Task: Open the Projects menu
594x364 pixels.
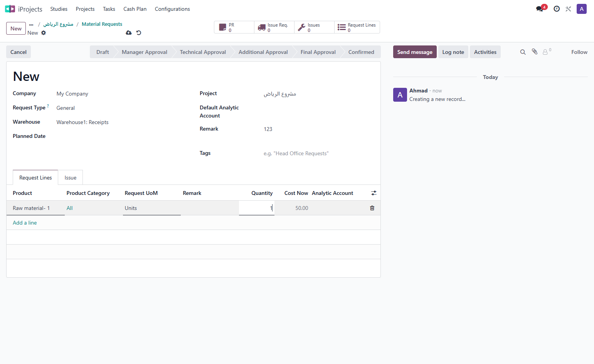Action: click(x=85, y=9)
